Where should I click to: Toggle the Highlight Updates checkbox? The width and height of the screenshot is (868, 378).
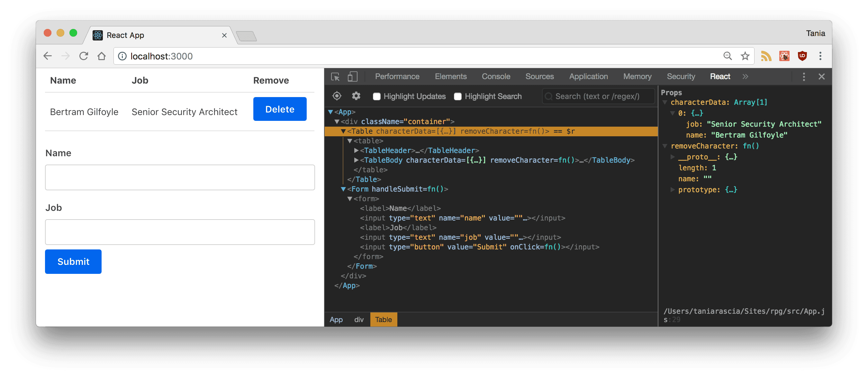(x=376, y=96)
